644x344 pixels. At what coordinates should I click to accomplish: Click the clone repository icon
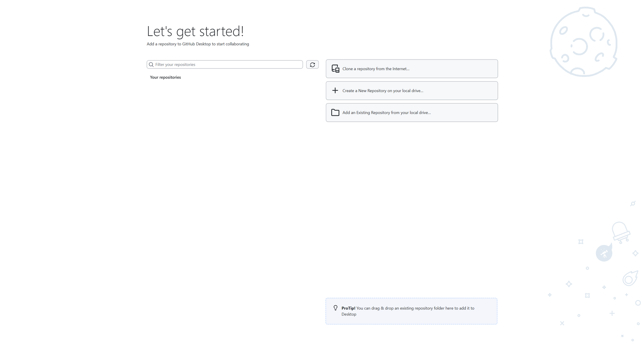coord(335,69)
